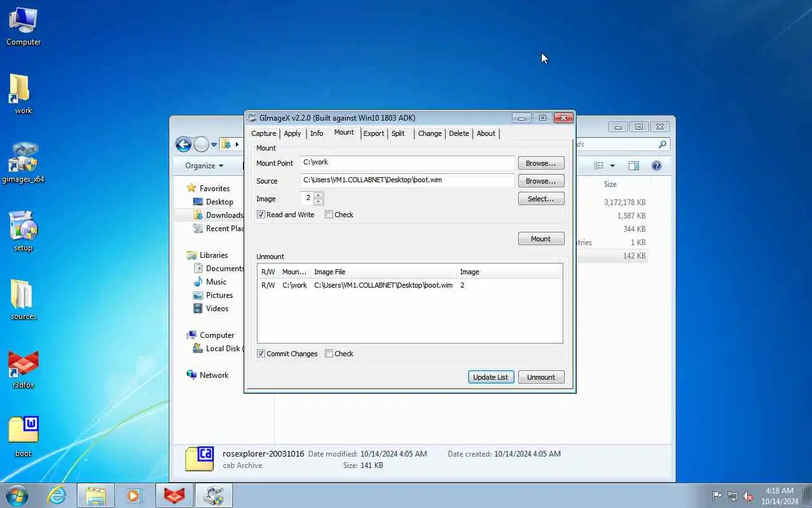Open the About tab
The image size is (812, 508).
[x=486, y=133]
